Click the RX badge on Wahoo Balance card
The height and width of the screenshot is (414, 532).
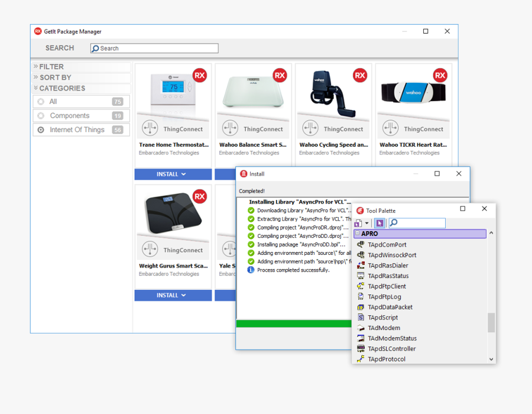coord(280,75)
